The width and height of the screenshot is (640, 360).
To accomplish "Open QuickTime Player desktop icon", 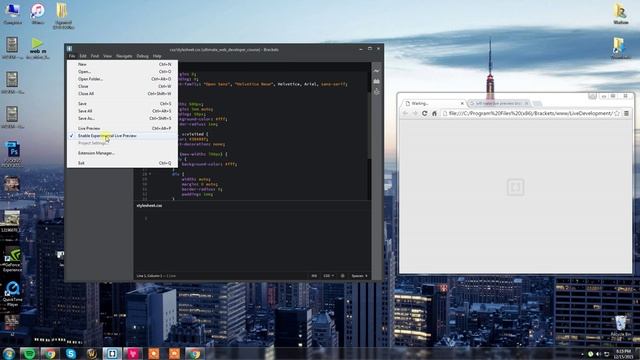I will 12,294.
